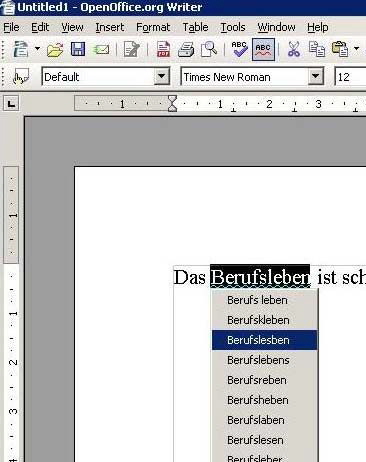Open the File menu
Image resolution: width=366 pixels, height=462 pixels.
click(x=11, y=27)
